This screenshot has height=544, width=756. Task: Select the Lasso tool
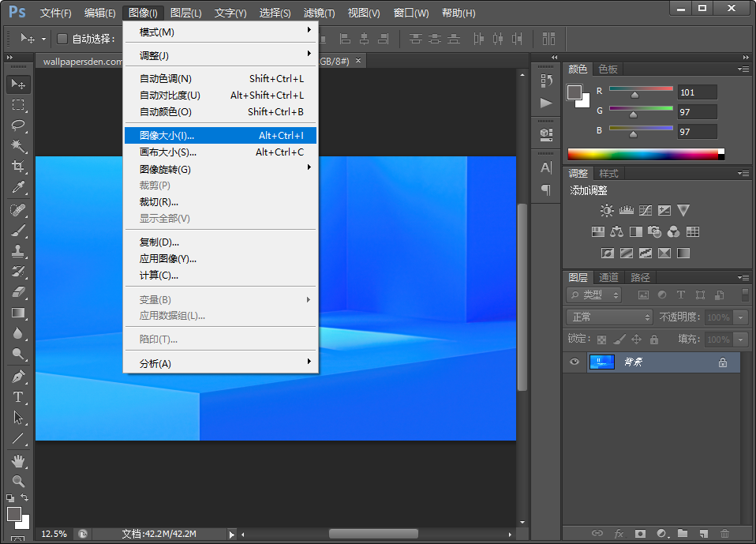click(x=18, y=126)
